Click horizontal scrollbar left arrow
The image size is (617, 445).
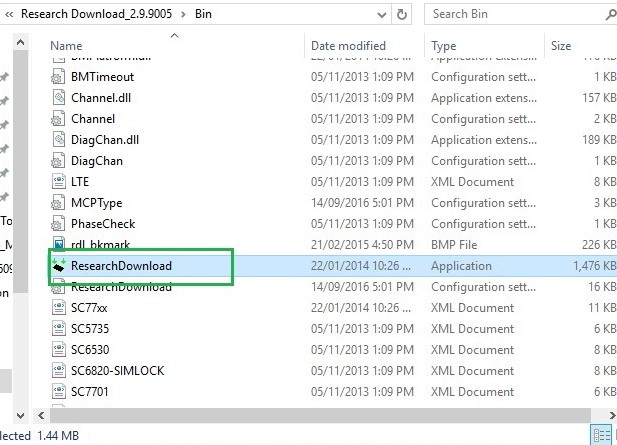tap(41, 415)
